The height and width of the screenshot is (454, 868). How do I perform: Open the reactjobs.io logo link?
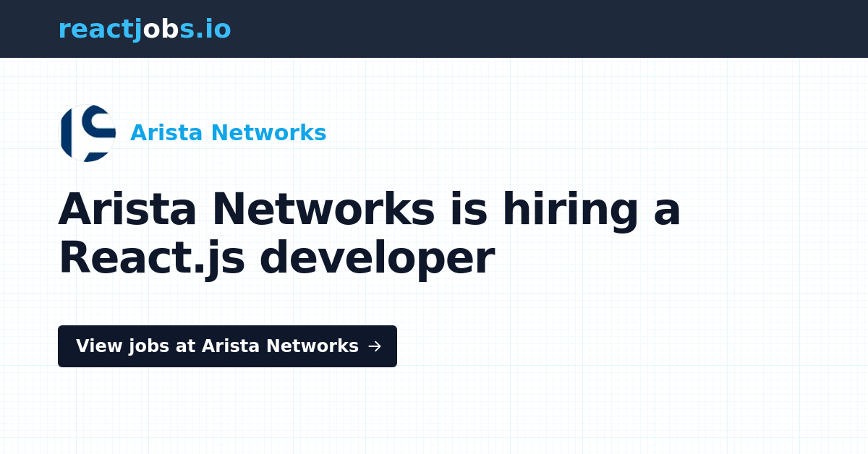coord(145,29)
